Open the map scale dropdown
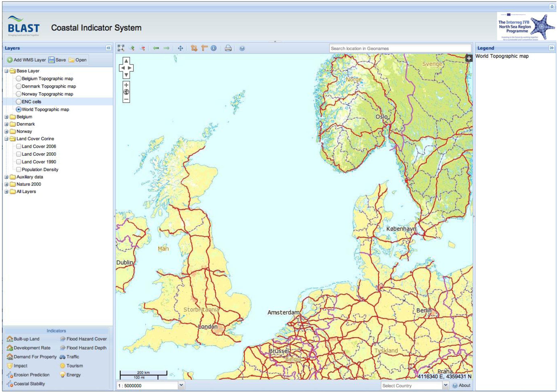 tap(181, 385)
